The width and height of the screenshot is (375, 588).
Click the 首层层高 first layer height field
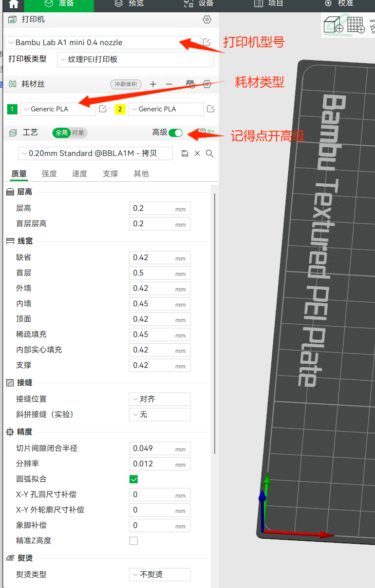[160, 224]
